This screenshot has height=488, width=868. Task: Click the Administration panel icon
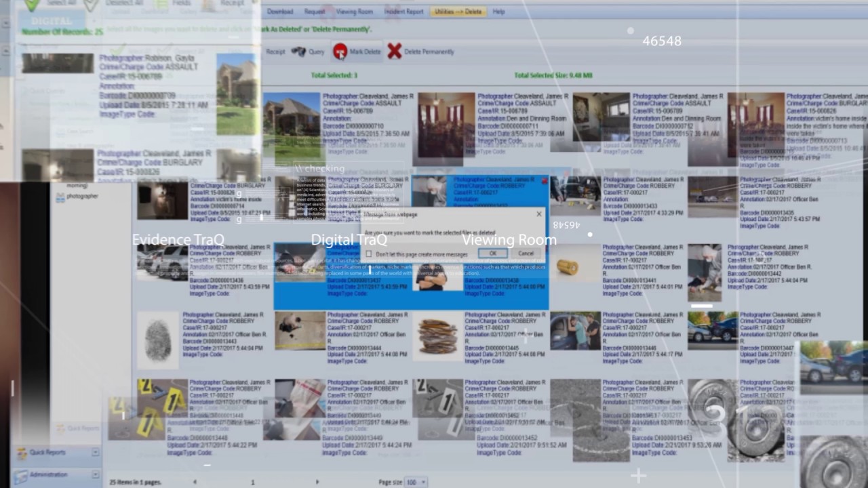coord(22,475)
